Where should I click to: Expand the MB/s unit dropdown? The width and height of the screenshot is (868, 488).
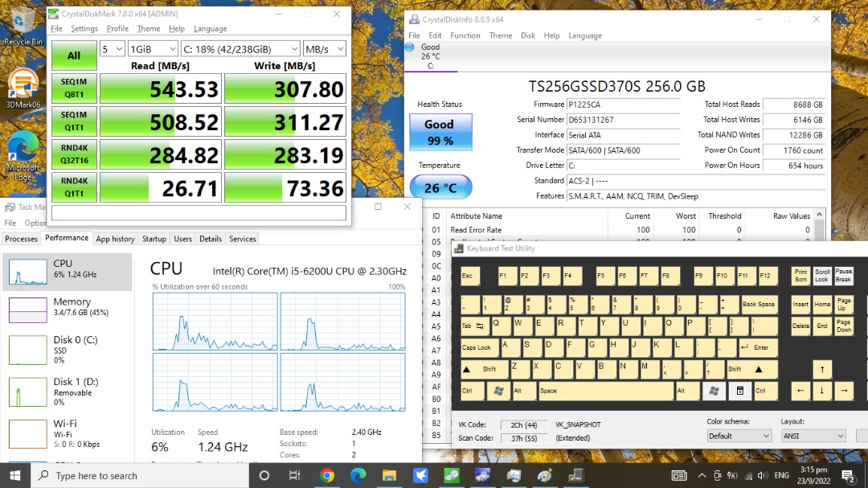coord(325,49)
